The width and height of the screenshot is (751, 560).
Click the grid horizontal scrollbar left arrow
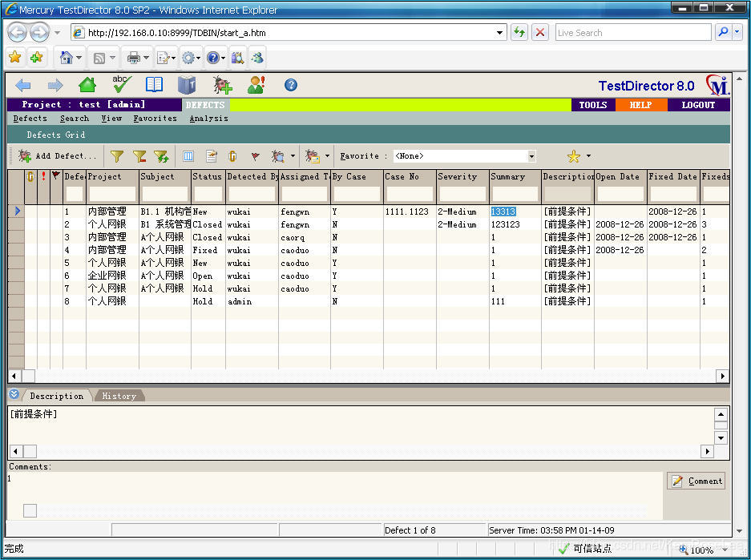(14, 377)
